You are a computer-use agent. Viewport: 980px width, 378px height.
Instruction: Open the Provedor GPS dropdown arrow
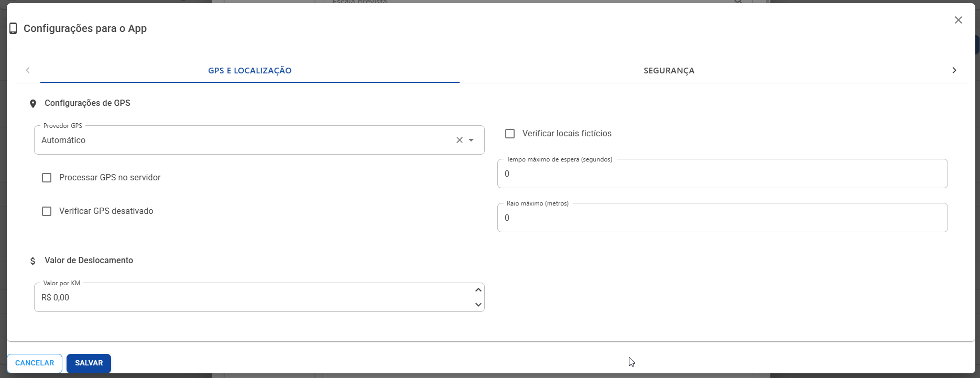click(471, 140)
